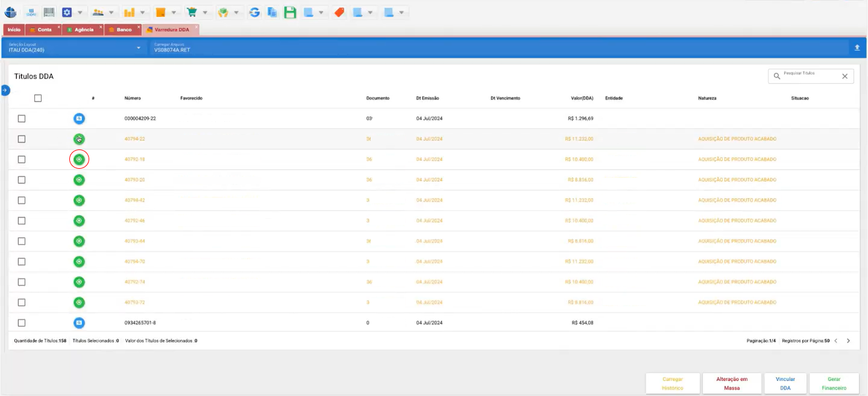Click blue icon in row 000004209-22
Image resolution: width=868 pixels, height=396 pixels.
(x=79, y=119)
